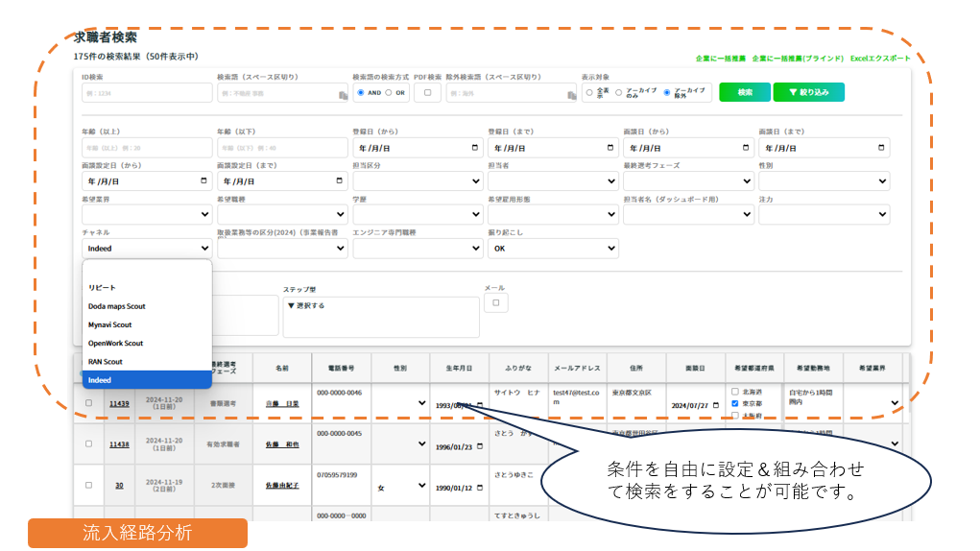Check the 東京都 prefecture checkbox
The width and height of the screenshot is (980, 551).
pos(735,404)
